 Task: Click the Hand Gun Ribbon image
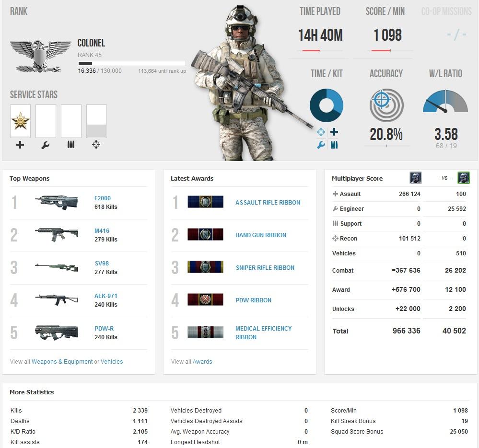tap(205, 234)
